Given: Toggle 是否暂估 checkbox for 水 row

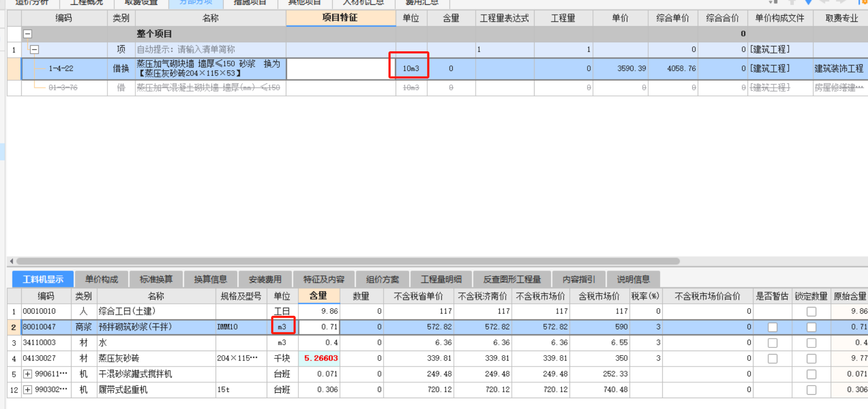Looking at the screenshot, I should click(x=772, y=343).
